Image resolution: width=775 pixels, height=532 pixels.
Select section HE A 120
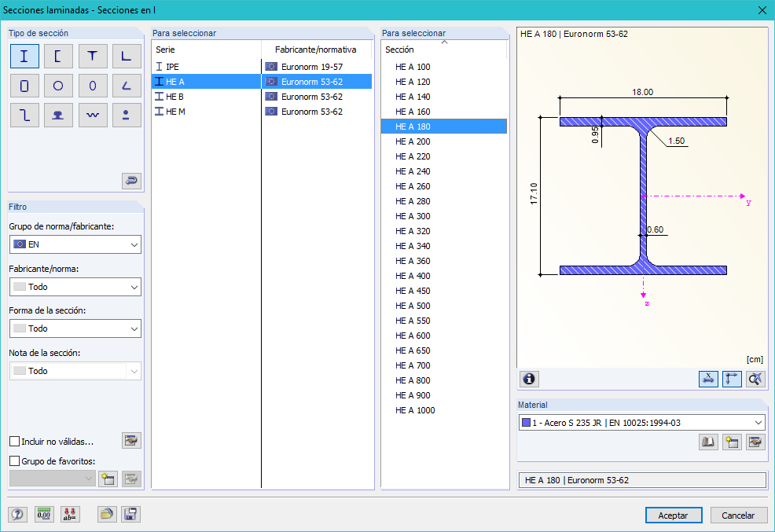coord(444,82)
